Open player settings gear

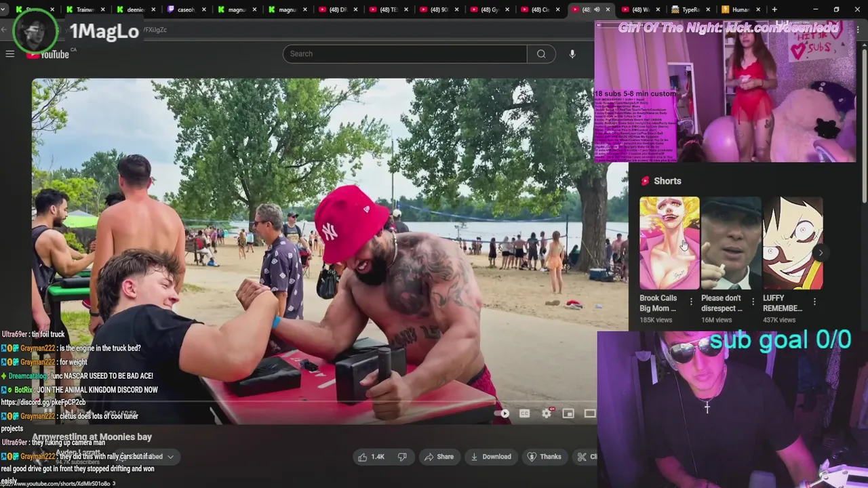coord(547,413)
